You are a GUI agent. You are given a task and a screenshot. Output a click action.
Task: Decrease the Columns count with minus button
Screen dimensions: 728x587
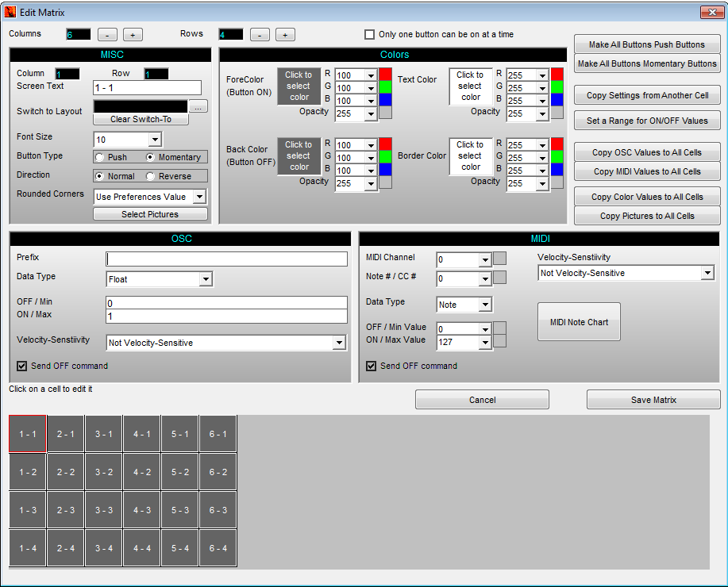[107, 35]
